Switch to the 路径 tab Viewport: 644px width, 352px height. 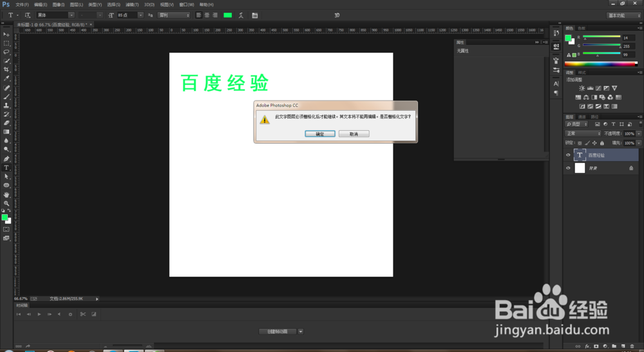click(x=594, y=117)
